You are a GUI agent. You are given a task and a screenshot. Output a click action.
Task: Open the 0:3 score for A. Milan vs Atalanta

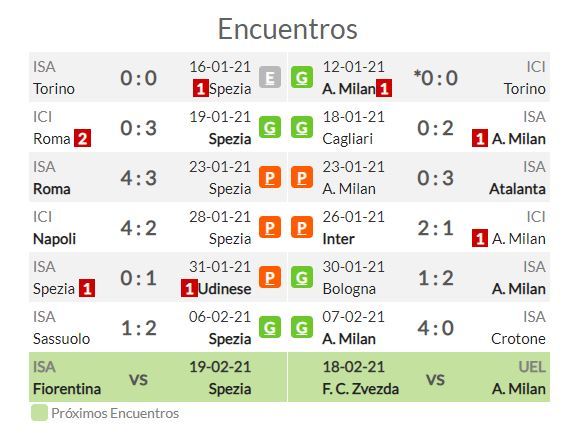pyautogui.click(x=435, y=178)
